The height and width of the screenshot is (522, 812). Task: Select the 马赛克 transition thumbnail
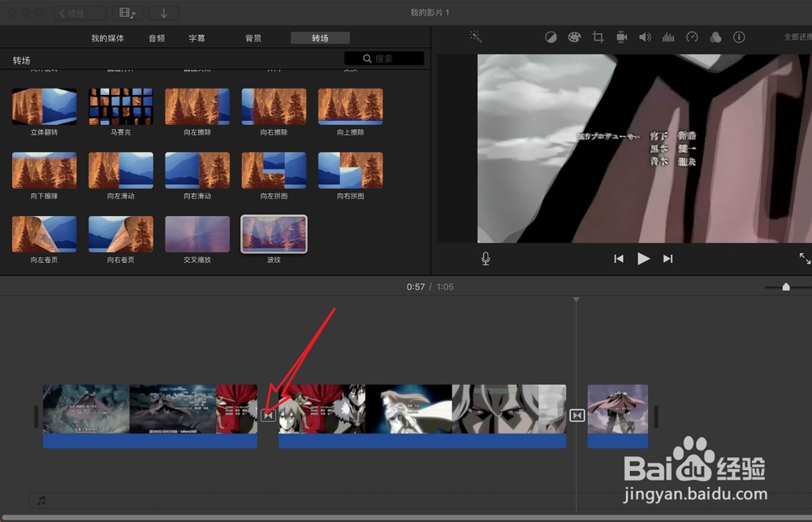click(x=121, y=106)
